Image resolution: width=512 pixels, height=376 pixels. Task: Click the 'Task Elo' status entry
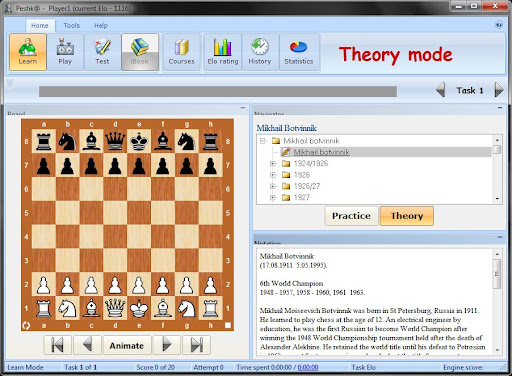364,367
